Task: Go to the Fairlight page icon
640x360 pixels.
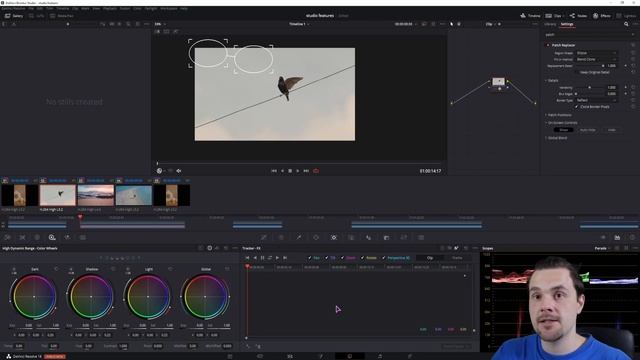Action: click(x=380, y=356)
